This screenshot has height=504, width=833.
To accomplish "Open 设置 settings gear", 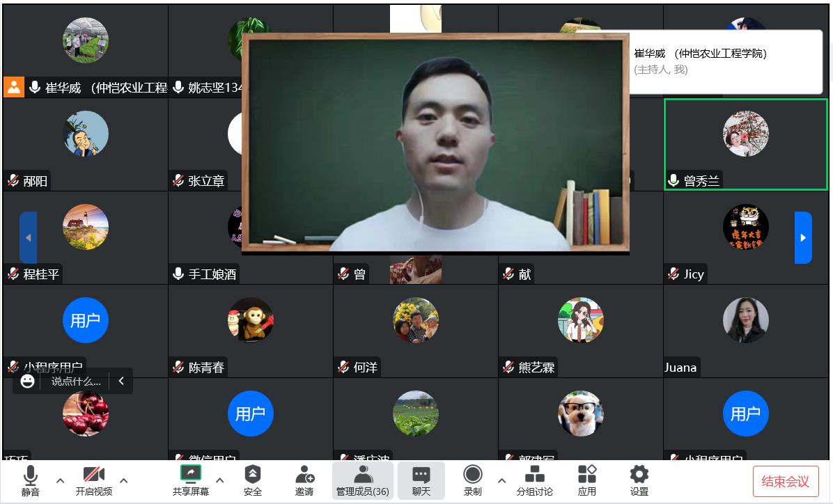I will (x=639, y=480).
